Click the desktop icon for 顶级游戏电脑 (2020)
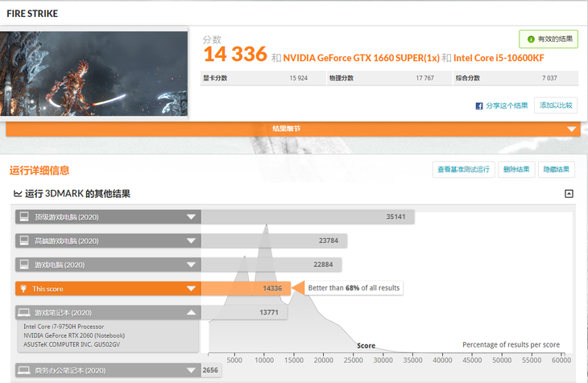588x383 pixels. [24, 216]
